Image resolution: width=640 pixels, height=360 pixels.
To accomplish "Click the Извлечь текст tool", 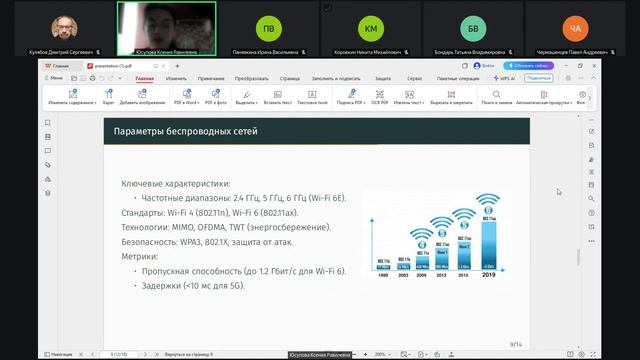I will 409,97.
